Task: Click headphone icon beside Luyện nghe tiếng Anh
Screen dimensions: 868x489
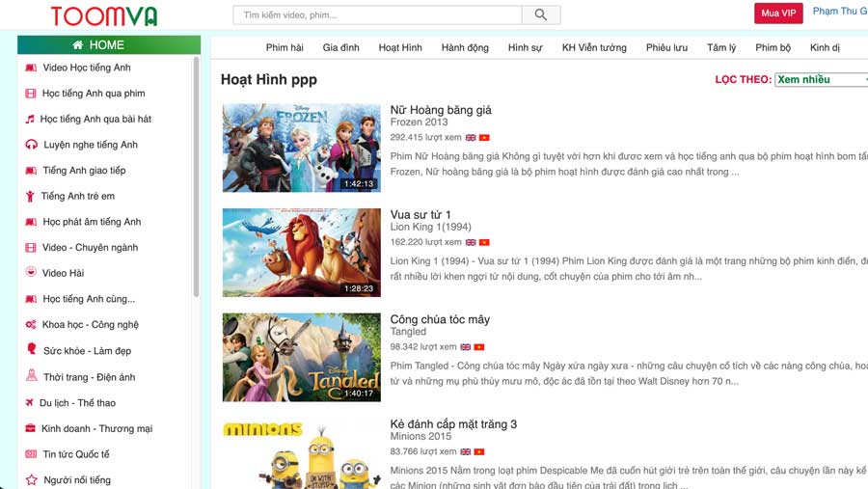Action: 31,145
